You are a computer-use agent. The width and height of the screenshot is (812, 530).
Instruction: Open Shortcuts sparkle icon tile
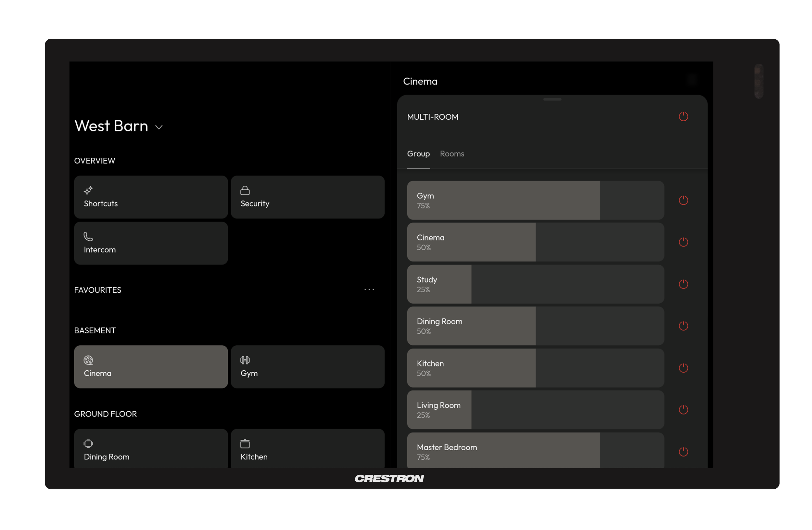tap(88, 190)
